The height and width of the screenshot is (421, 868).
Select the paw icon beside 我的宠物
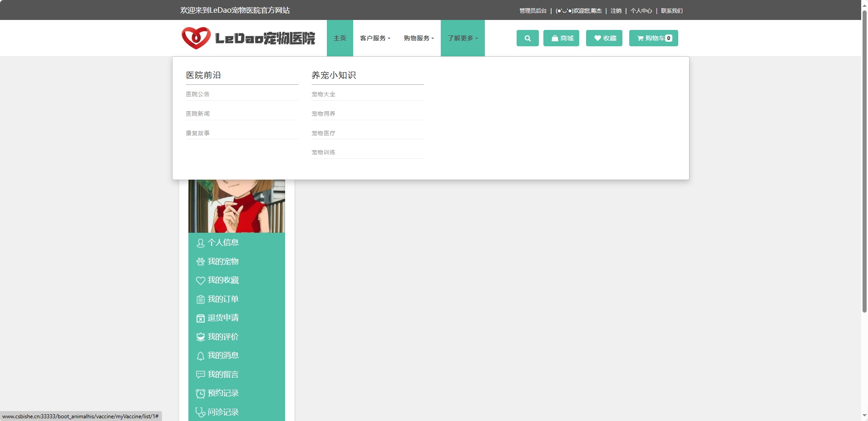200,261
